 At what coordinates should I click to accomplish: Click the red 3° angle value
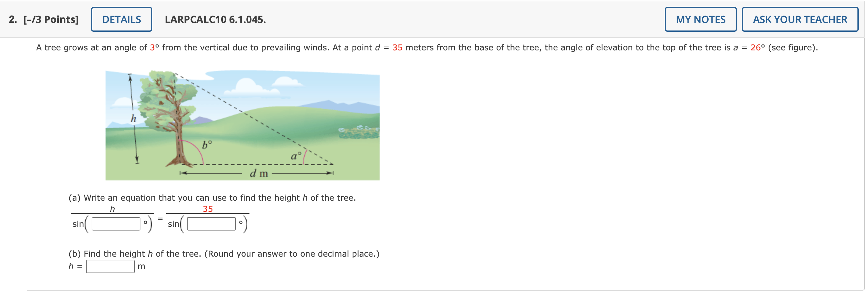pos(153,48)
